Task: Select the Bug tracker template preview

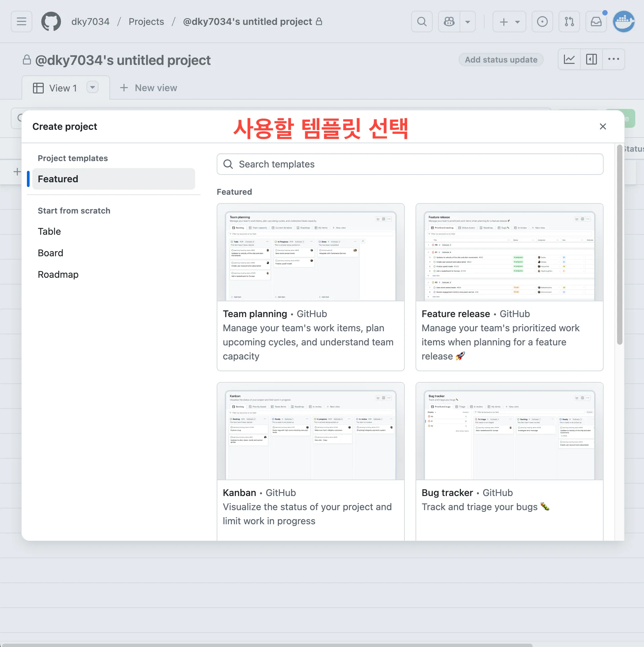Action: 509,431
